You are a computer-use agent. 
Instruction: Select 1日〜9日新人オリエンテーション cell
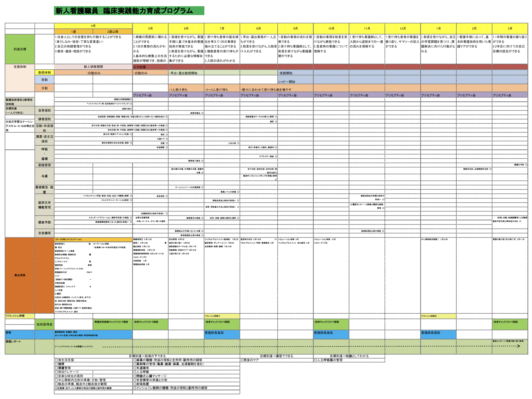pyautogui.click(x=93, y=239)
